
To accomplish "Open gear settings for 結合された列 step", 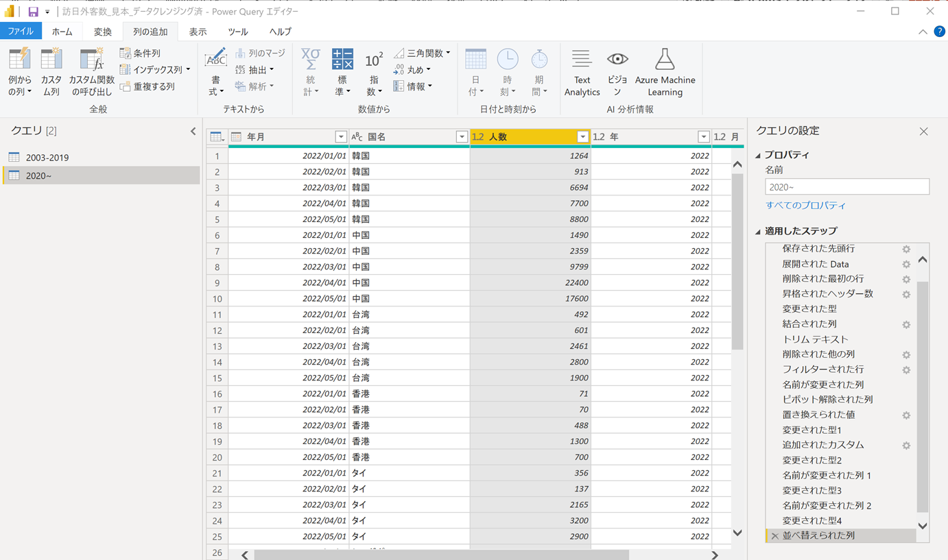I will [x=906, y=325].
